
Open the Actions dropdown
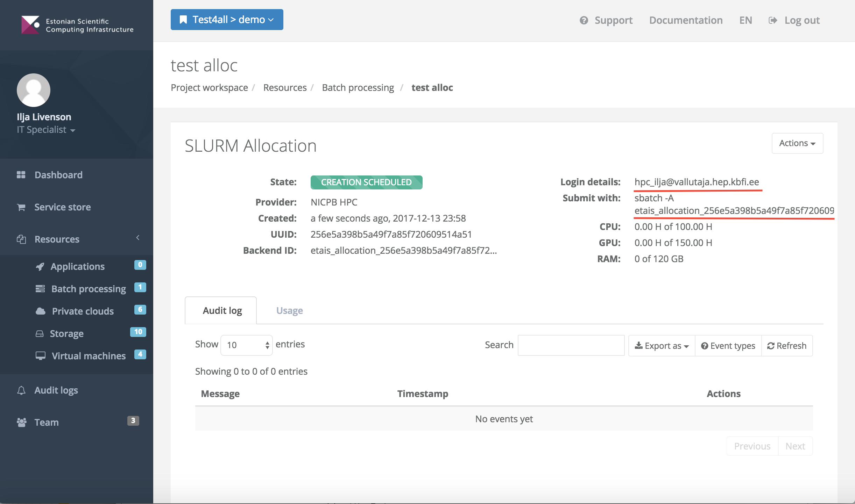pyautogui.click(x=797, y=143)
